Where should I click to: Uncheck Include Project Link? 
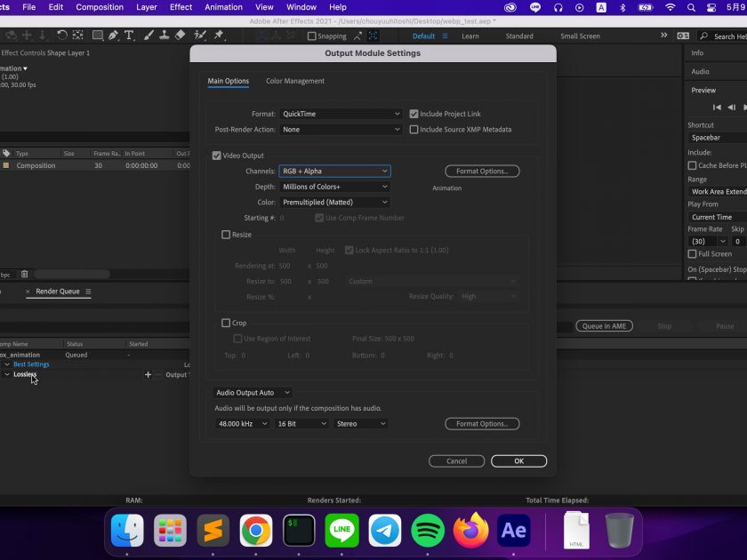tap(414, 114)
